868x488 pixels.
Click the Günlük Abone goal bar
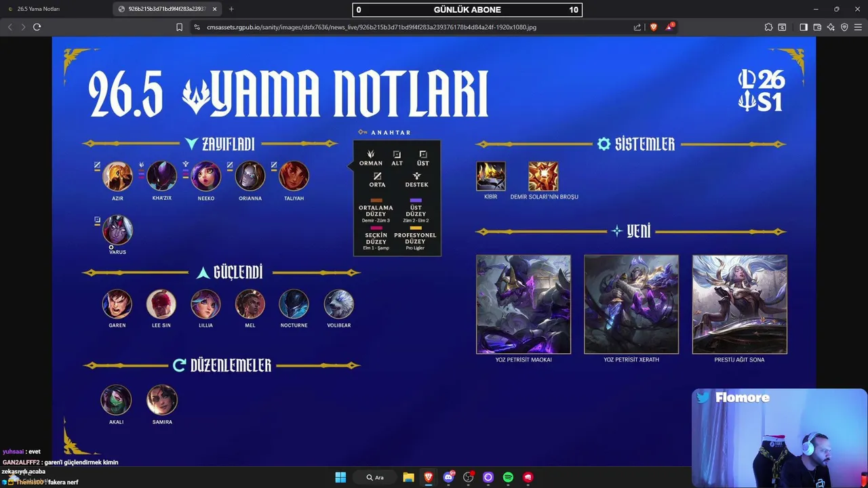(467, 9)
